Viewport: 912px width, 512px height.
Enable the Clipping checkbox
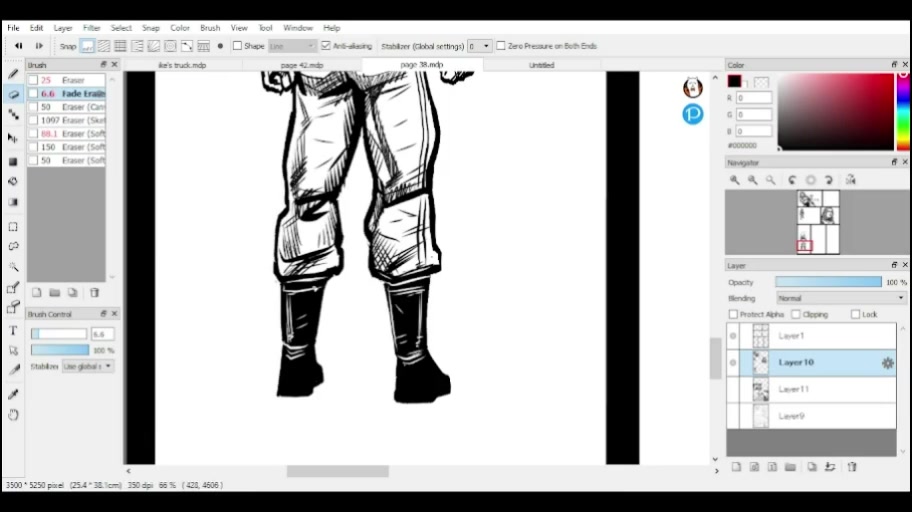click(796, 314)
